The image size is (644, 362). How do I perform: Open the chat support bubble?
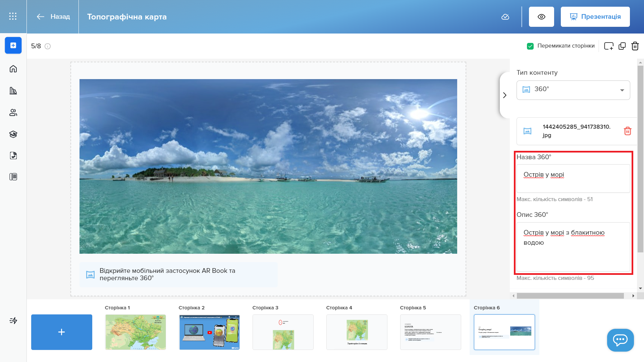620,340
